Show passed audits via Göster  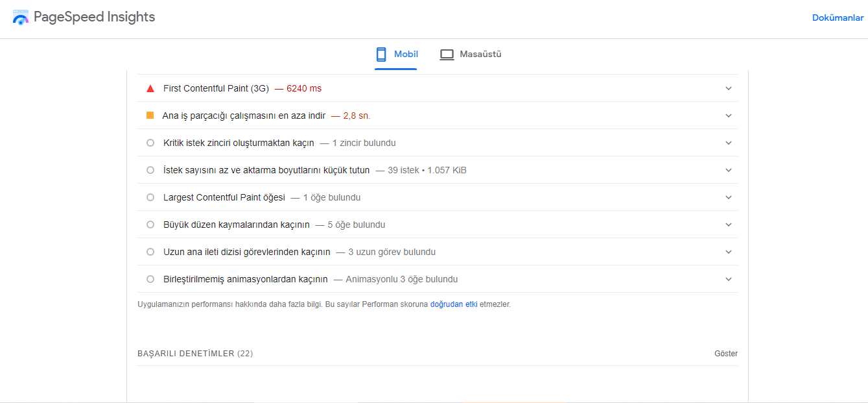click(x=726, y=353)
